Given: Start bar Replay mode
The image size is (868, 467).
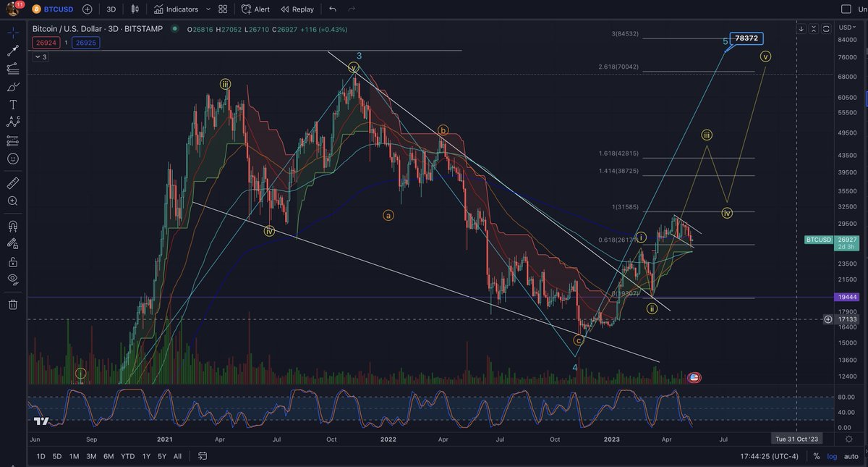Looking at the screenshot, I should click(x=297, y=9).
